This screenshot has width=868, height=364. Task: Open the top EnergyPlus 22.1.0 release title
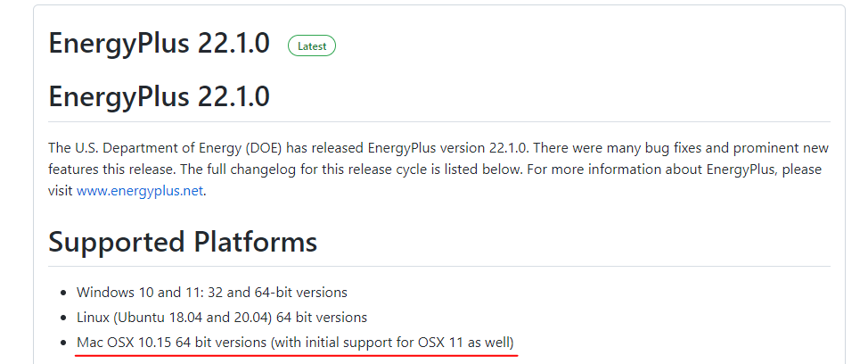pos(159,43)
